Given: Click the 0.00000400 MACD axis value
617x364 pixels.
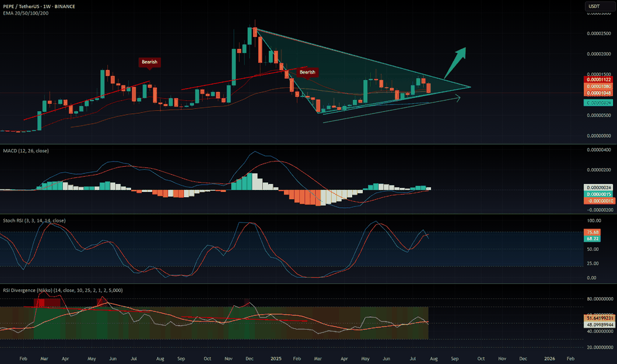Looking at the screenshot, I should [599, 150].
